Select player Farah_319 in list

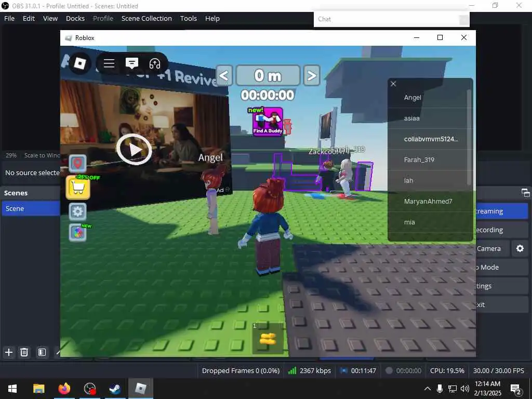click(x=428, y=160)
